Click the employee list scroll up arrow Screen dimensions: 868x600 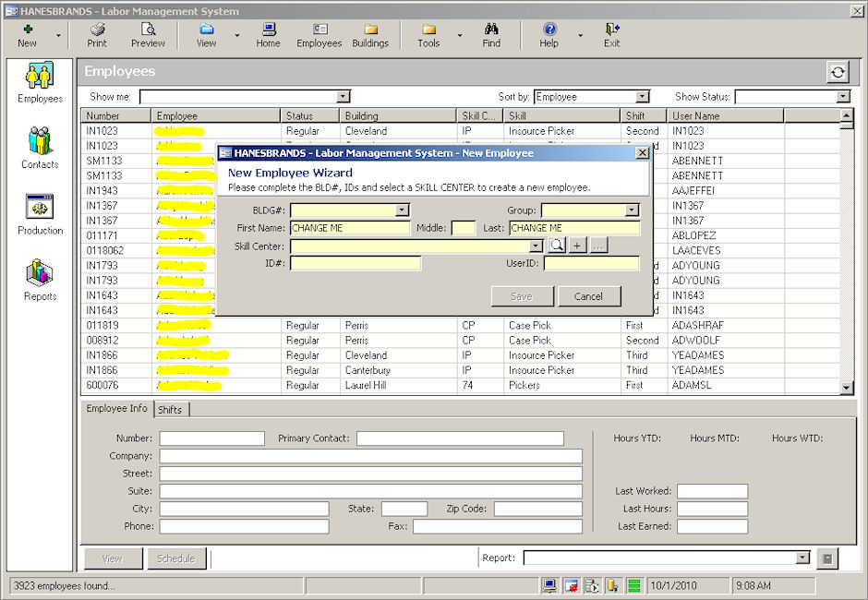pyautogui.click(x=846, y=115)
